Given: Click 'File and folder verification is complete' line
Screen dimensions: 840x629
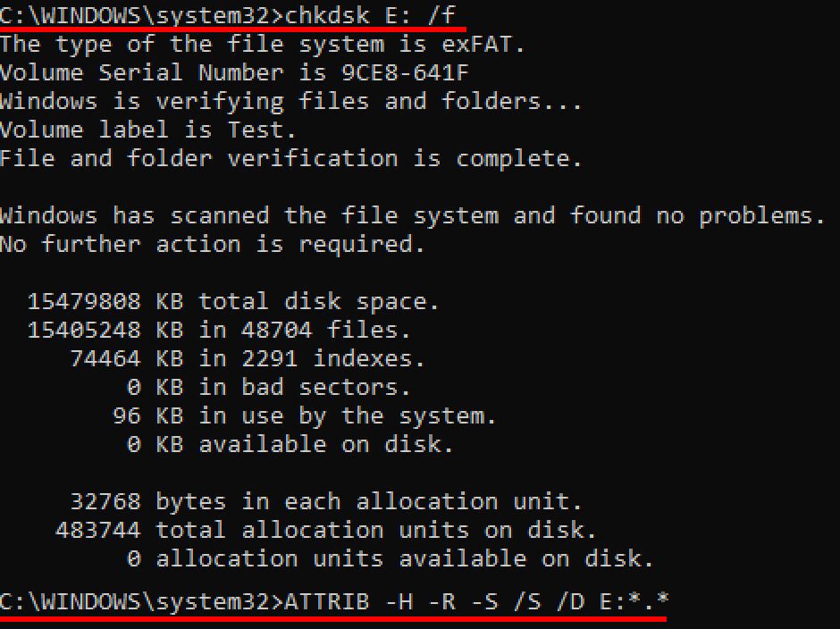Looking at the screenshot, I should click(x=290, y=158).
